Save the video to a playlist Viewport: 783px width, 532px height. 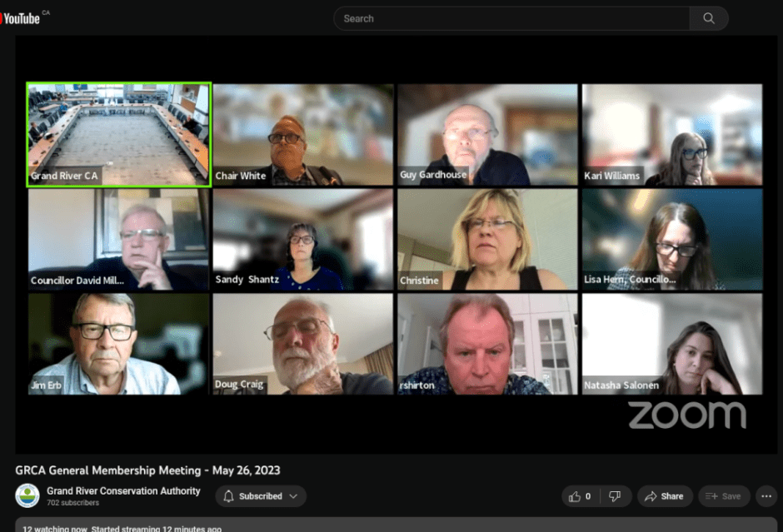click(723, 496)
